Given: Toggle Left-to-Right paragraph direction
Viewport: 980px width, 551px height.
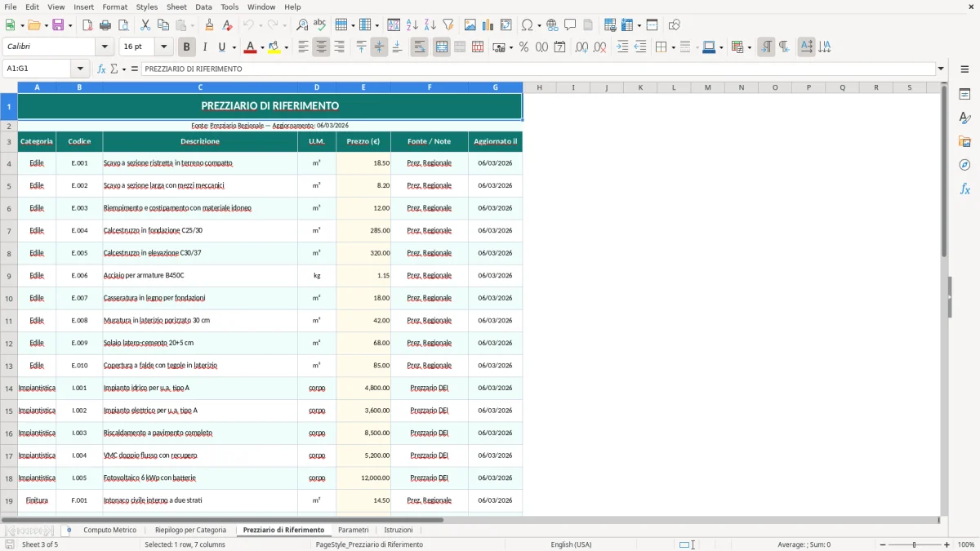Looking at the screenshot, I should 766,47.
